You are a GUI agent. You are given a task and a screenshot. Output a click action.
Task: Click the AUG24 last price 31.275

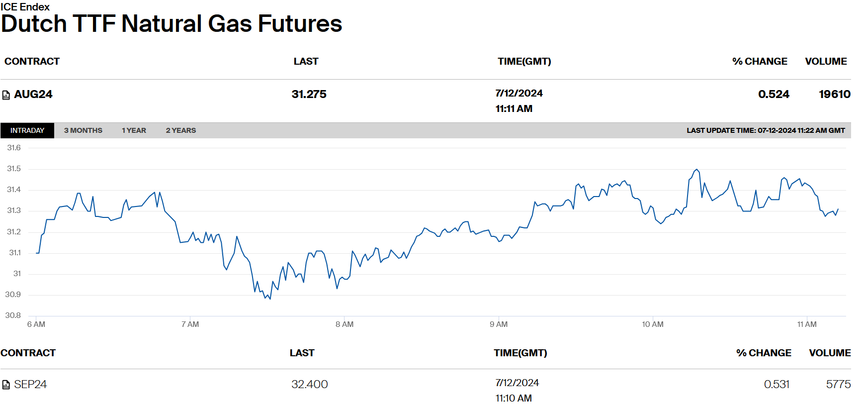click(x=309, y=95)
